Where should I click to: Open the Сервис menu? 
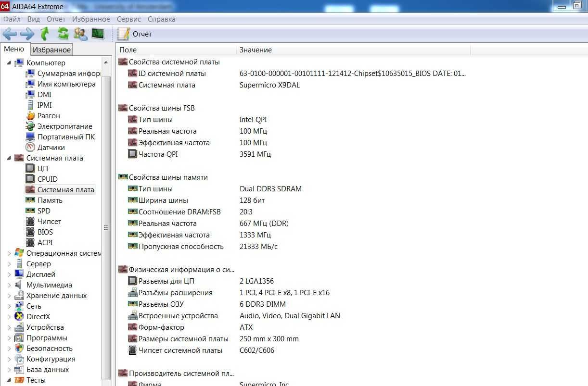tap(129, 19)
